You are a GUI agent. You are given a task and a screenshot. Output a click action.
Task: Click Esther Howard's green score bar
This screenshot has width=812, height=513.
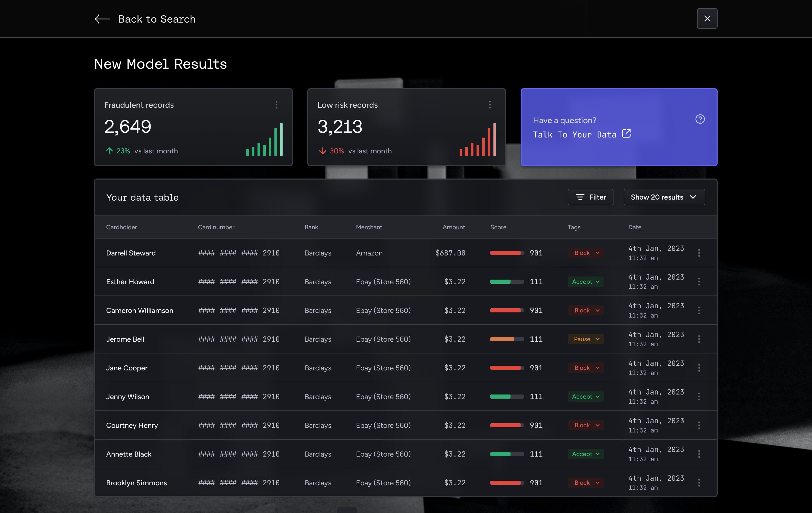[507, 282]
